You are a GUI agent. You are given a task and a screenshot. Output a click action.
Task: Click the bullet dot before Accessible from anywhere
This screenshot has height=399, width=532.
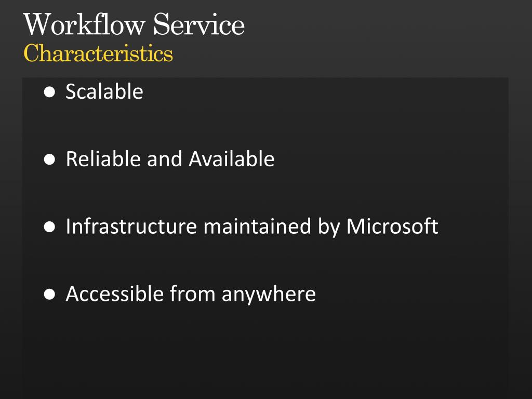49,294
